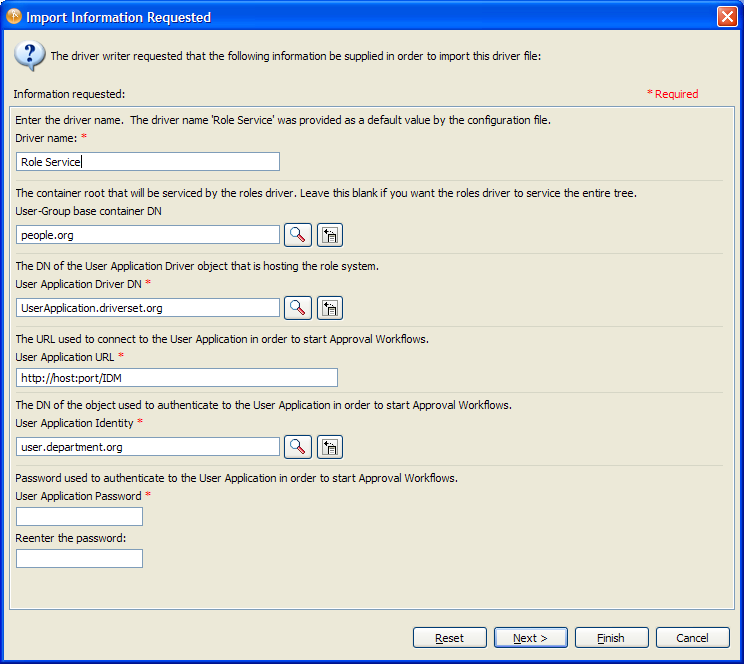Open history list for User-Group base container DN
Screen dimensions: 744x664
[x=330, y=235]
